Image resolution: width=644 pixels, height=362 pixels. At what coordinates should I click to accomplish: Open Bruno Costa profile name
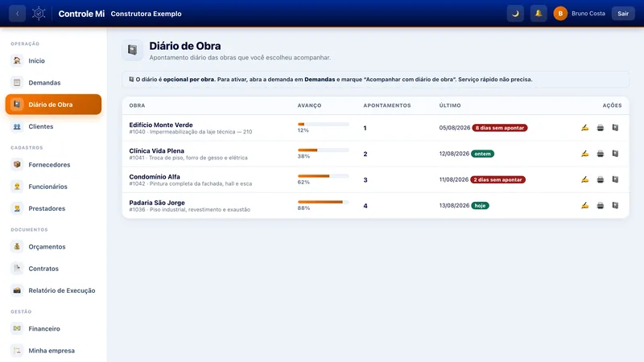coord(588,14)
